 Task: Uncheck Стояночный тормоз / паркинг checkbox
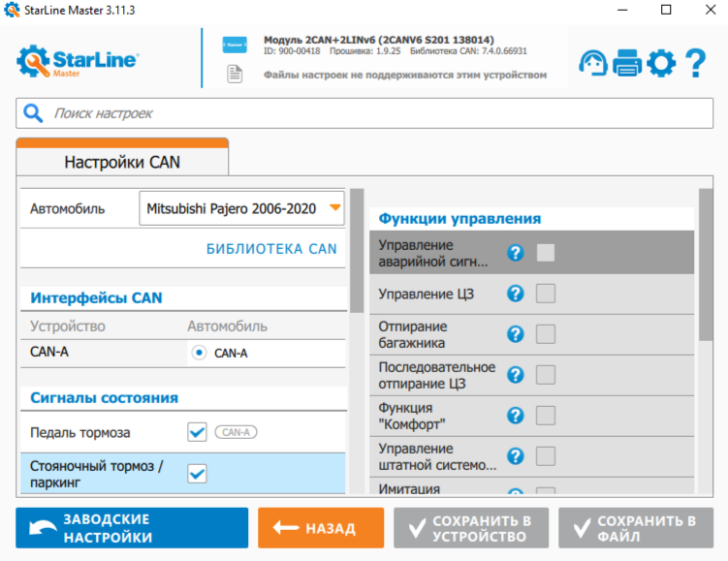tap(198, 474)
